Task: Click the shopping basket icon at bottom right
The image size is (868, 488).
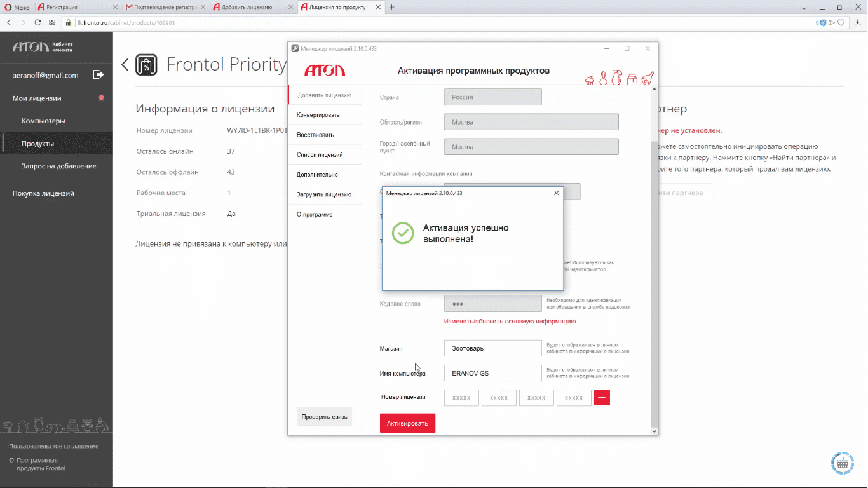Action: pyautogui.click(x=843, y=464)
